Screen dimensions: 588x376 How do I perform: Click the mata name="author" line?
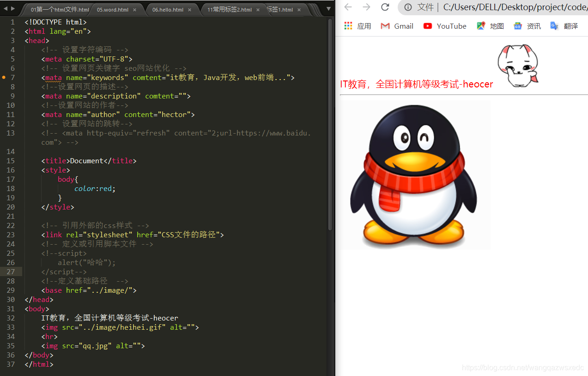[118, 114]
